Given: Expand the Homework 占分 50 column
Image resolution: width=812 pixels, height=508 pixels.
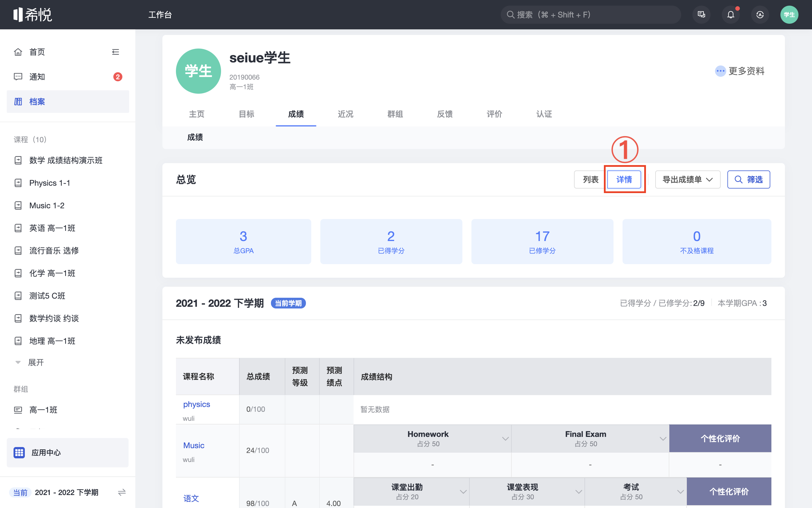Looking at the screenshot, I should [505, 439].
